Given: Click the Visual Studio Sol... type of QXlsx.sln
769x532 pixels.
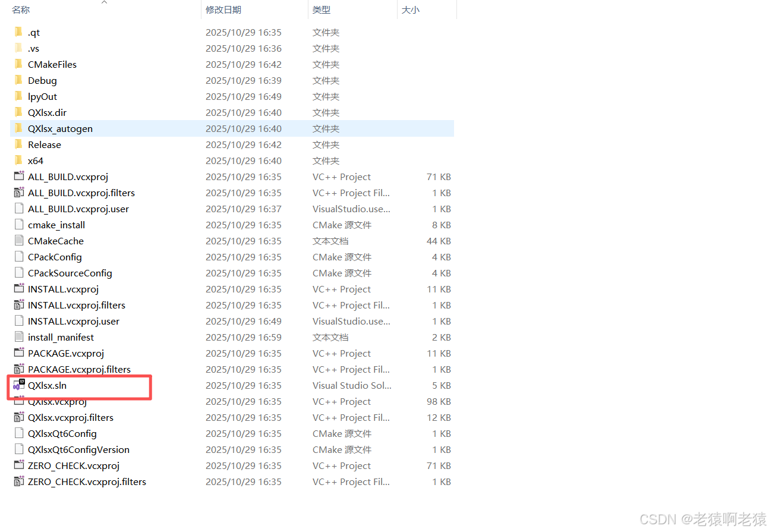Looking at the screenshot, I should (x=352, y=385).
